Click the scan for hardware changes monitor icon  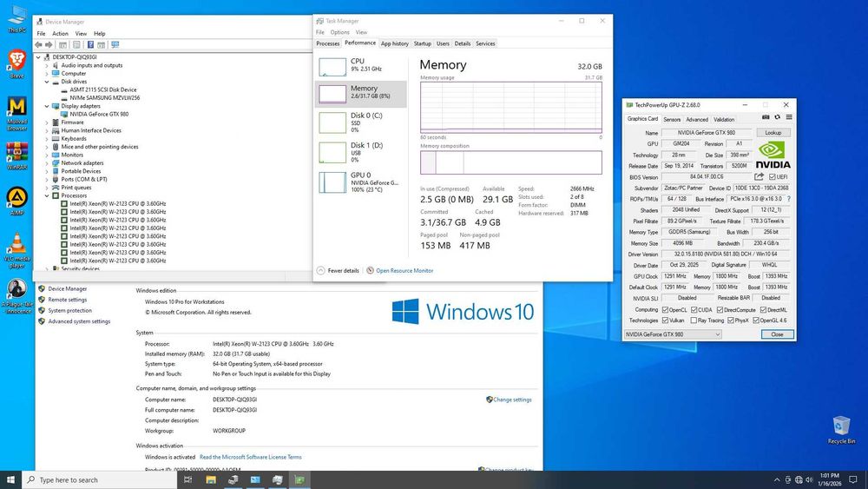click(x=115, y=45)
